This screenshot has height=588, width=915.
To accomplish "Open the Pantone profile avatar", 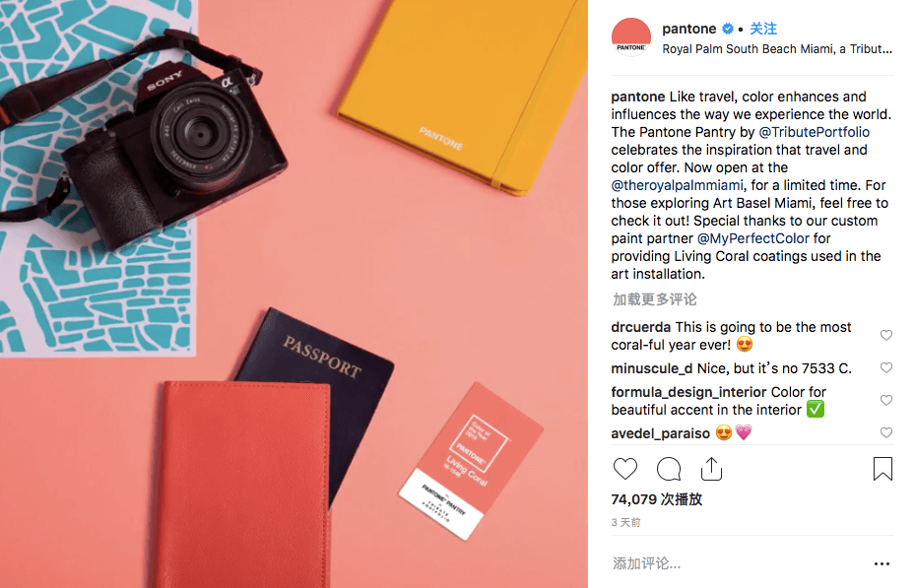I will (x=630, y=37).
